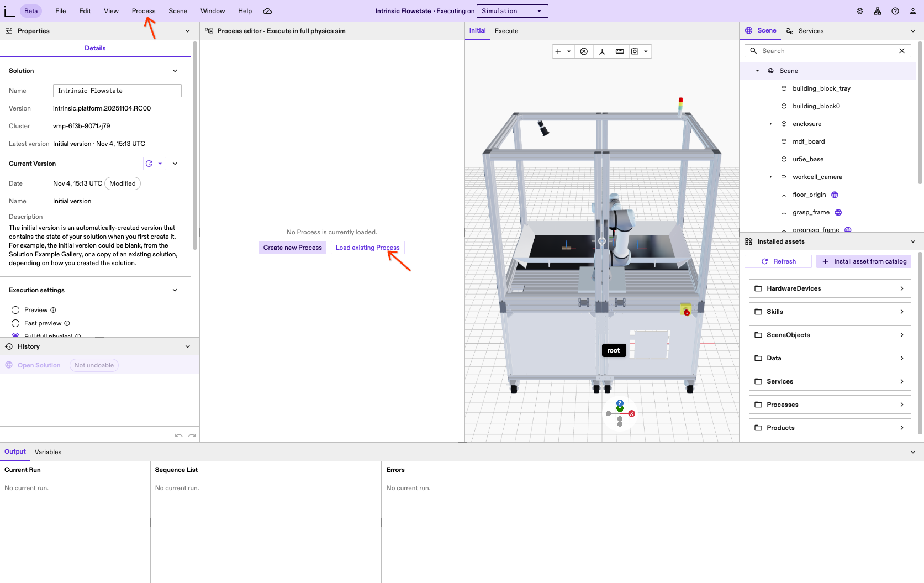Open the add object tool in the viewport

(x=559, y=51)
